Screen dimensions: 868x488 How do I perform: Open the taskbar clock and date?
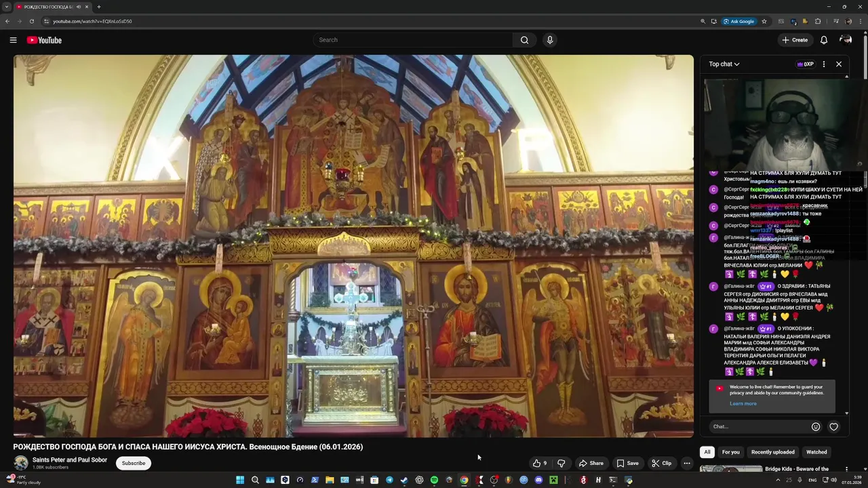(x=852, y=481)
